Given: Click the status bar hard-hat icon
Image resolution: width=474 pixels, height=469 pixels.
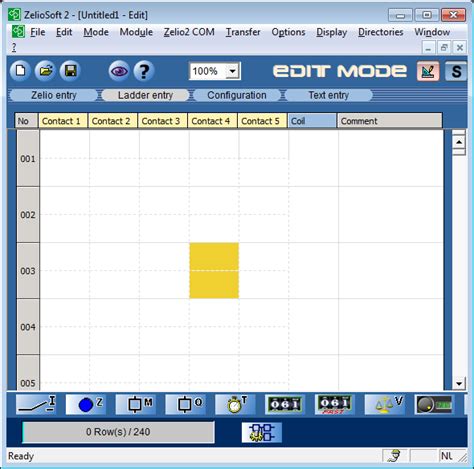Looking at the screenshot, I should point(395,456).
